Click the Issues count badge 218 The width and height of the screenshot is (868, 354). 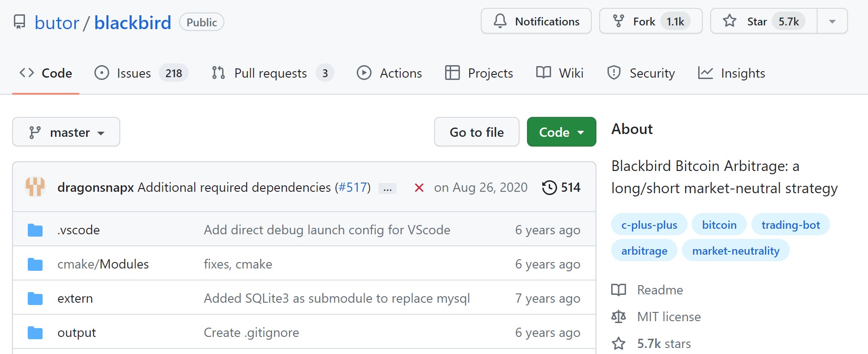(x=174, y=73)
